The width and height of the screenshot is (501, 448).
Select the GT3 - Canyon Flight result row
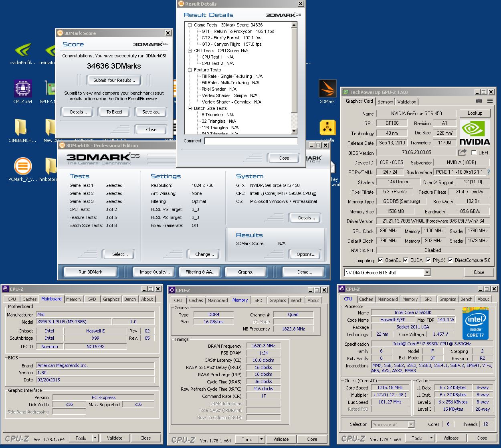pos(232,44)
